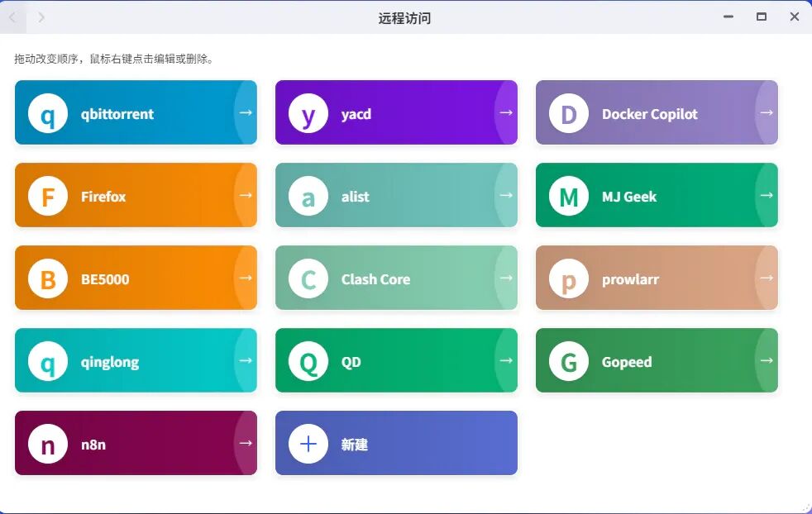The height and width of the screenshot is (514, 812).
Task: Click the Clash Core 'C' icon
Action: coord(308,279)
